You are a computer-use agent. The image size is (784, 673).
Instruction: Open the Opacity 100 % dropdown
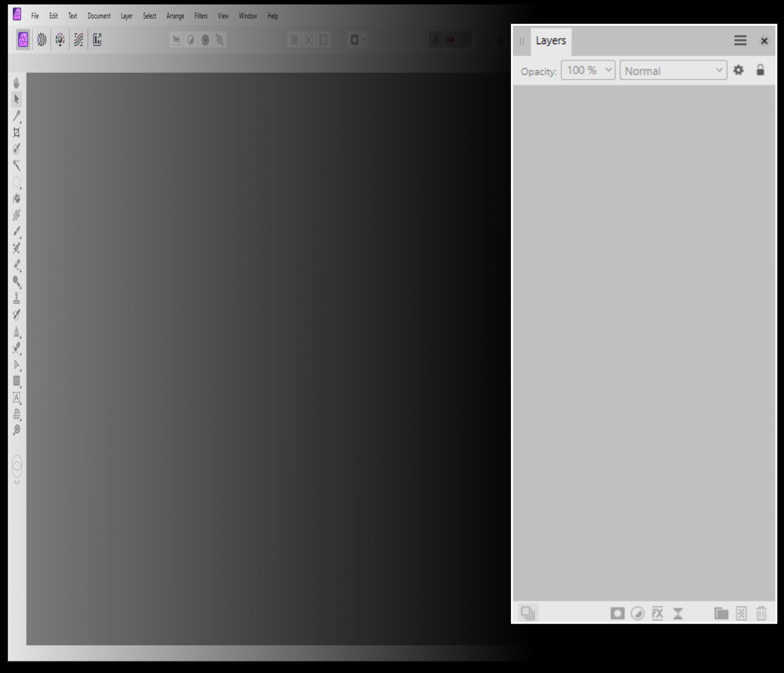click(x=588, y=70)
